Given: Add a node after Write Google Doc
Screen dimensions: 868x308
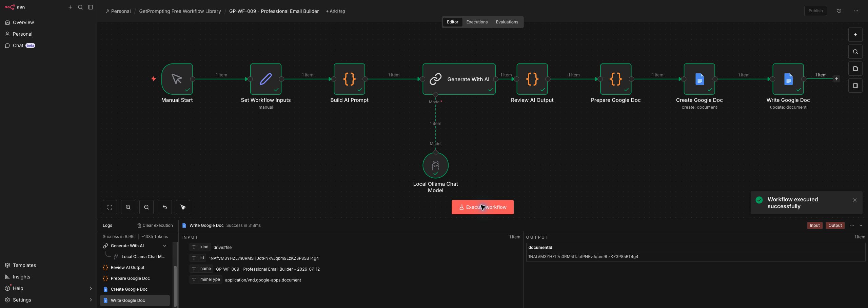Looking at the screenshot, I should [836, 79].
